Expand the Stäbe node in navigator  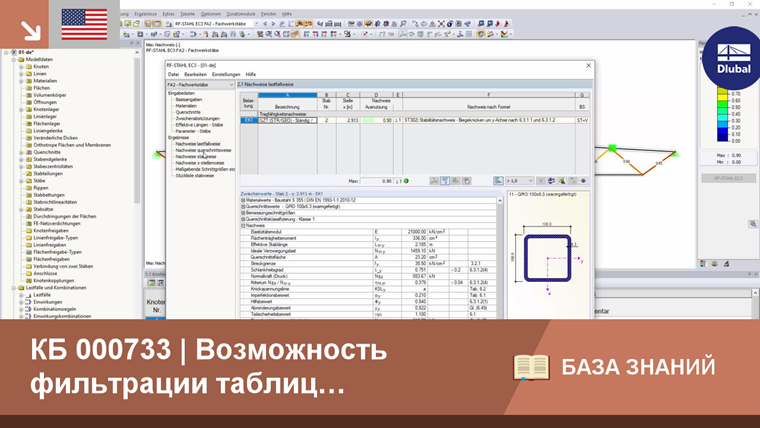(21, 181)
